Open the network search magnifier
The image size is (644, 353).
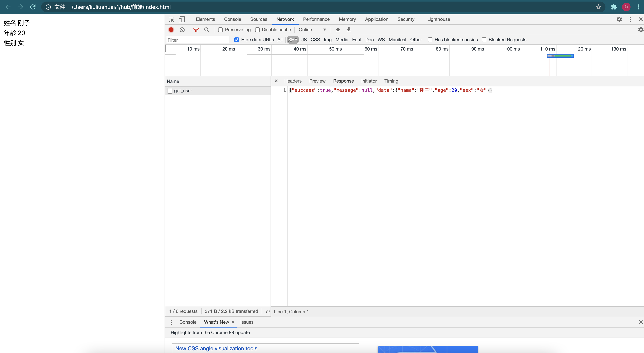coord(207,30)
